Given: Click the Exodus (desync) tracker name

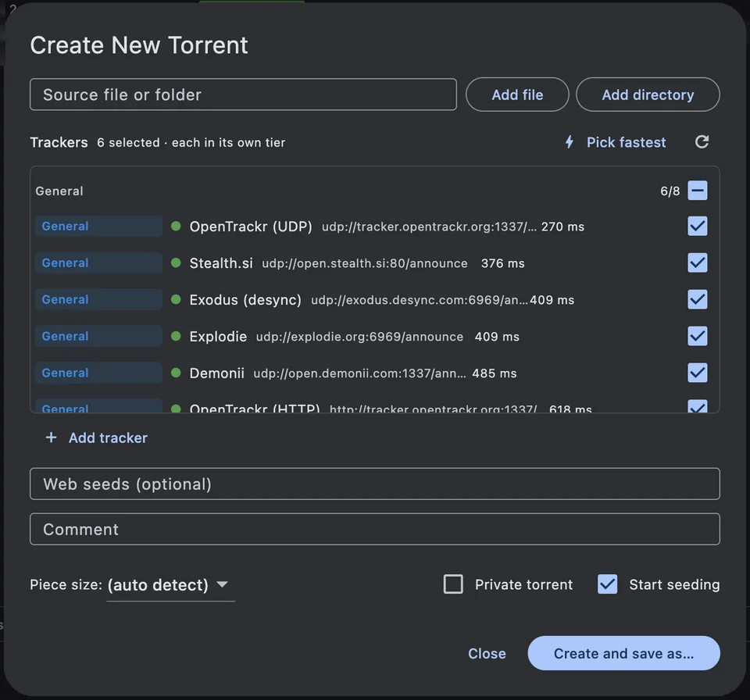Looking at the screenshot, I should pos(245,300).
